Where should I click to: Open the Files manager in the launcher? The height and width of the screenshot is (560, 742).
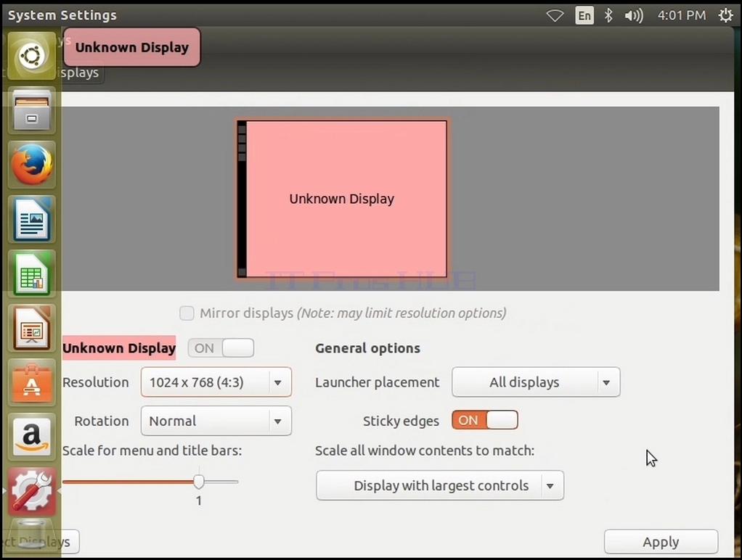pyautogui.click(x=32, y=110)
